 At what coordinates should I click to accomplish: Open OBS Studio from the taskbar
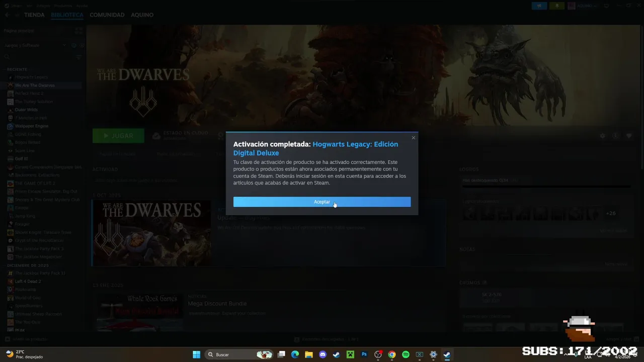pos(378,354)
